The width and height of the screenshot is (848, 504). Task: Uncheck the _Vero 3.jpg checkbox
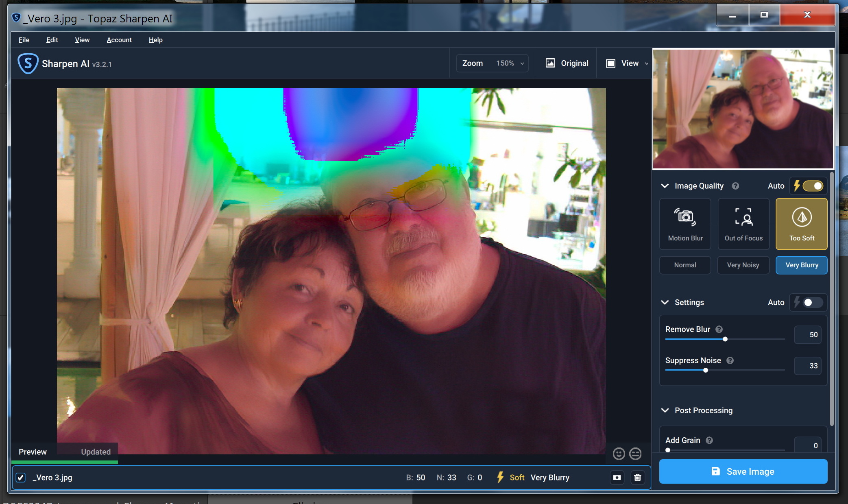(x=21, y=478)
